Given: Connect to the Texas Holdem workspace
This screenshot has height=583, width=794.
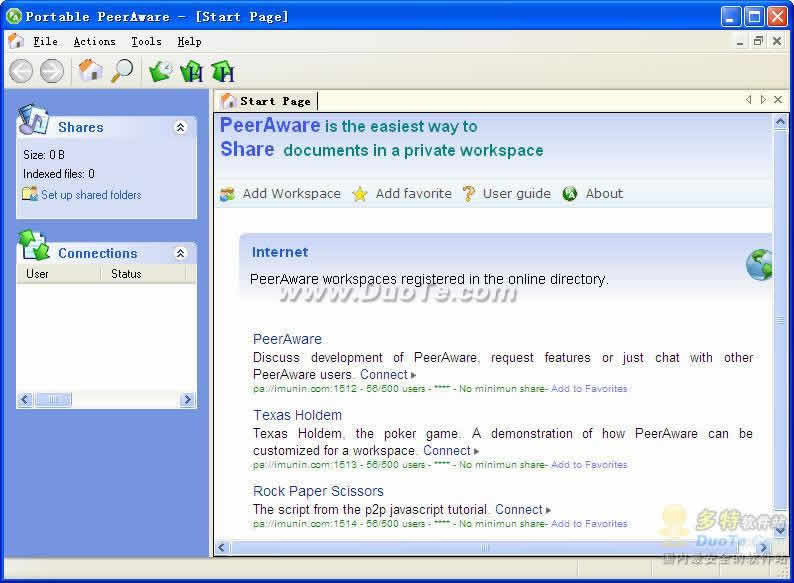Looking at the screenshot, I should coord(451,450).
